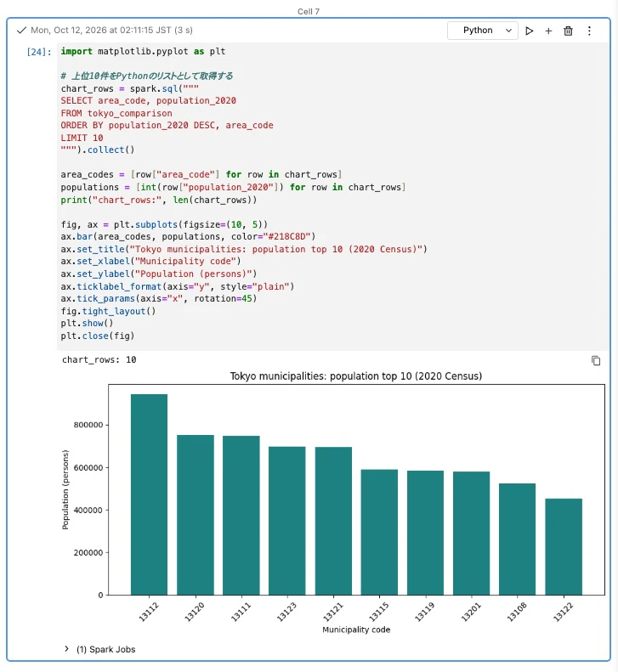This screenshot has width=618, height=672.
Task: Click the bar for municipality 13122
Action: tap(564, 546)
